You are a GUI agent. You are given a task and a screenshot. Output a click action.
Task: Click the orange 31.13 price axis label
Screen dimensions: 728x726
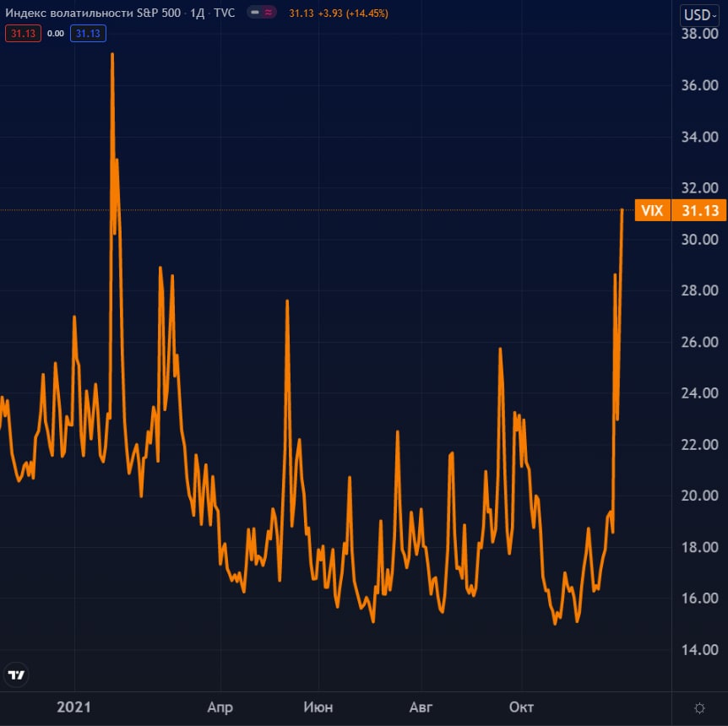click(x=699, y=210)
